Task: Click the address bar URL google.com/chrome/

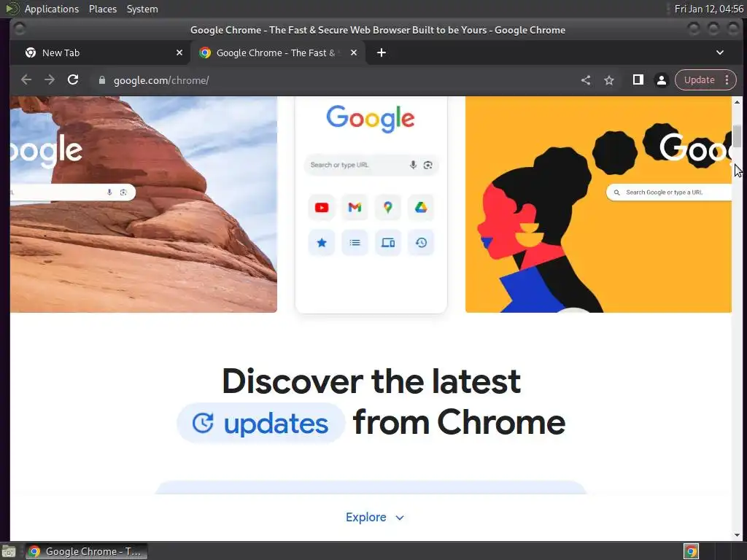Action: pos(161,80)
